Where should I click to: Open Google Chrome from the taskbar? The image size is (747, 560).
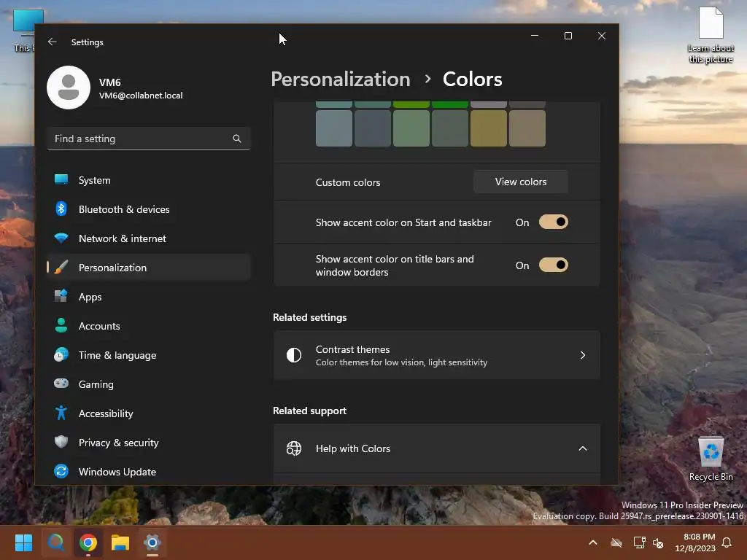[88, 542]
